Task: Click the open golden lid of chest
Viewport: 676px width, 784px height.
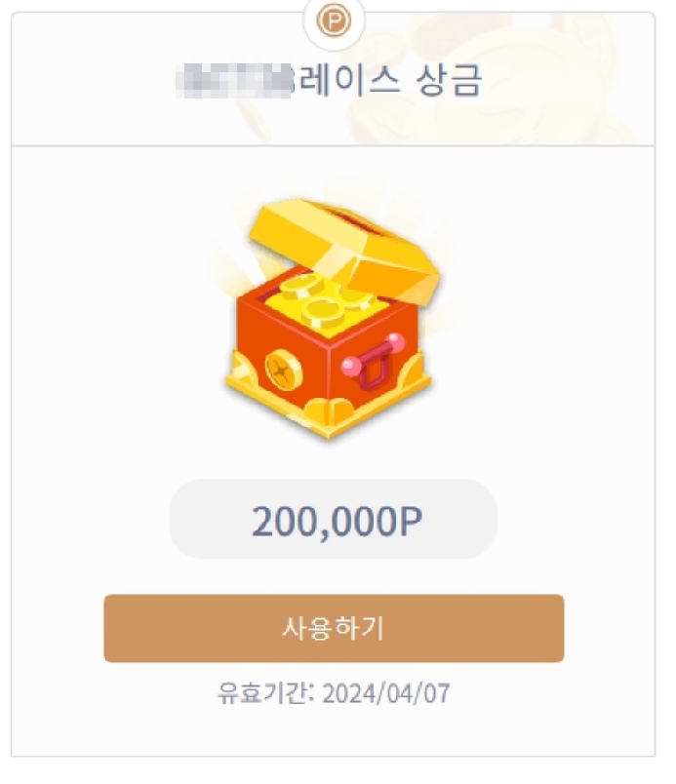Action: (344, 249)
